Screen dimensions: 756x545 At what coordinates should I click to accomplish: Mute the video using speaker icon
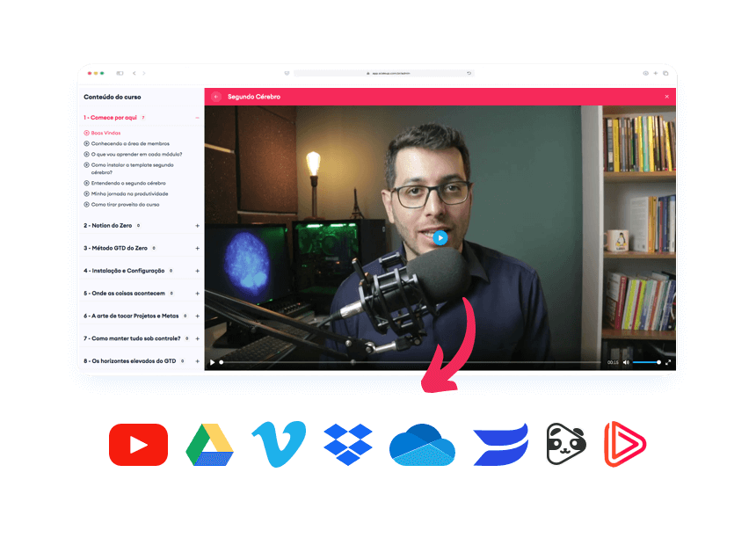pos(626,362)
